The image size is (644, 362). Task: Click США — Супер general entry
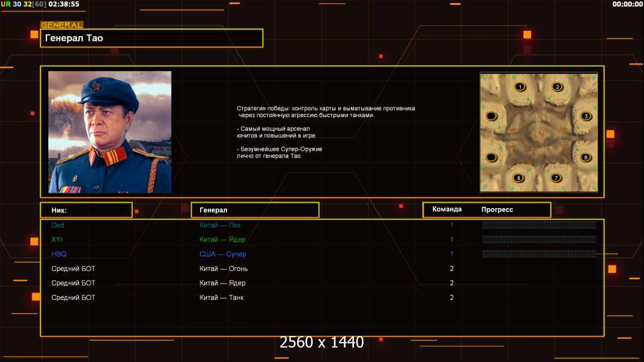coord(222,254)
